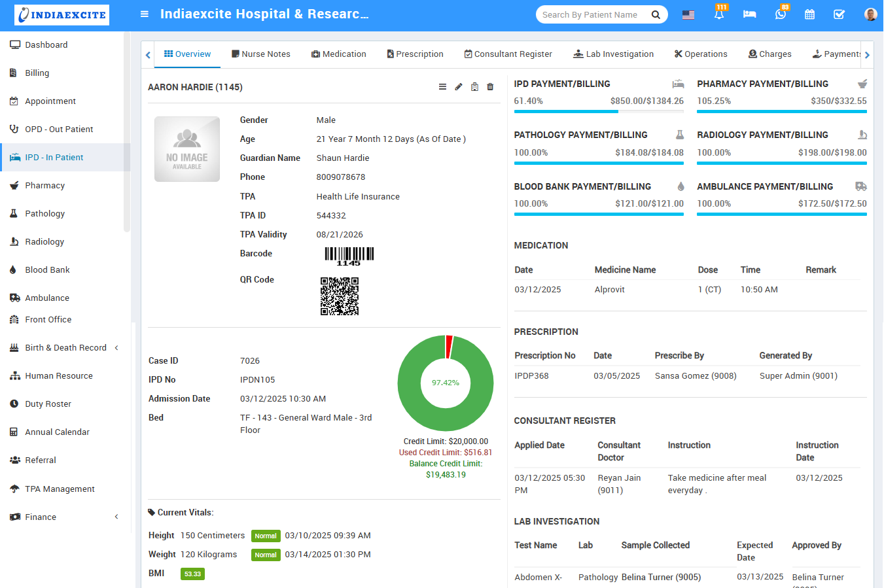Click the pencil edit icon for patient
The image size is (884, 588).
(x=459, y=87)
